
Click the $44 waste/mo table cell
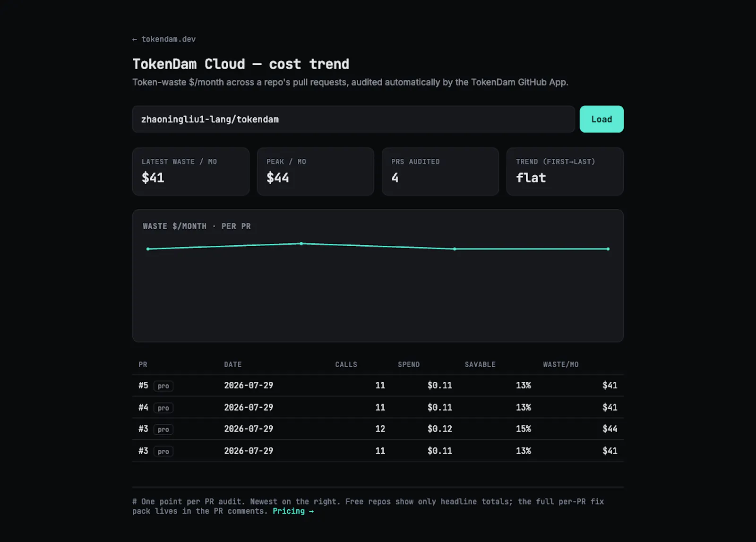610,429
